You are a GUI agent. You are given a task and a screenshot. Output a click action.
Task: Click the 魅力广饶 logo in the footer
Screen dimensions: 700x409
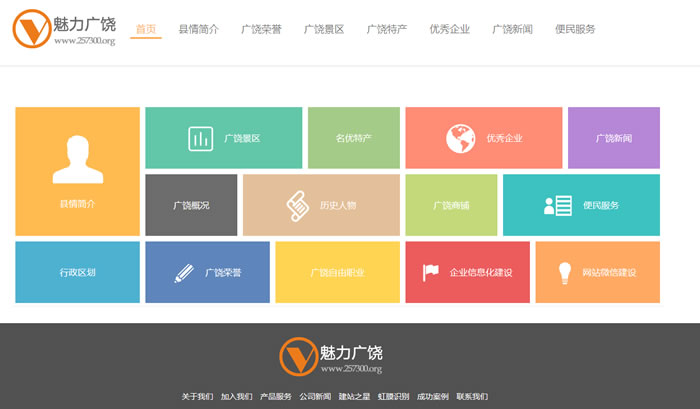tap(331, 357)
